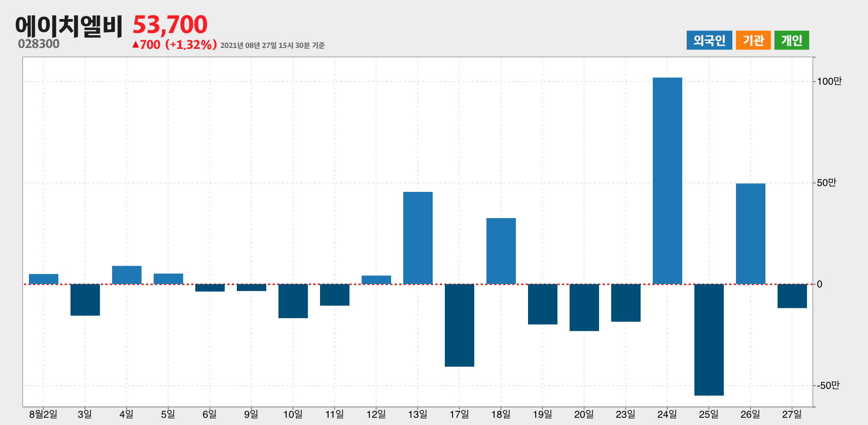
Task: Click the negative bar for 19일
Action: coord(542,304)
